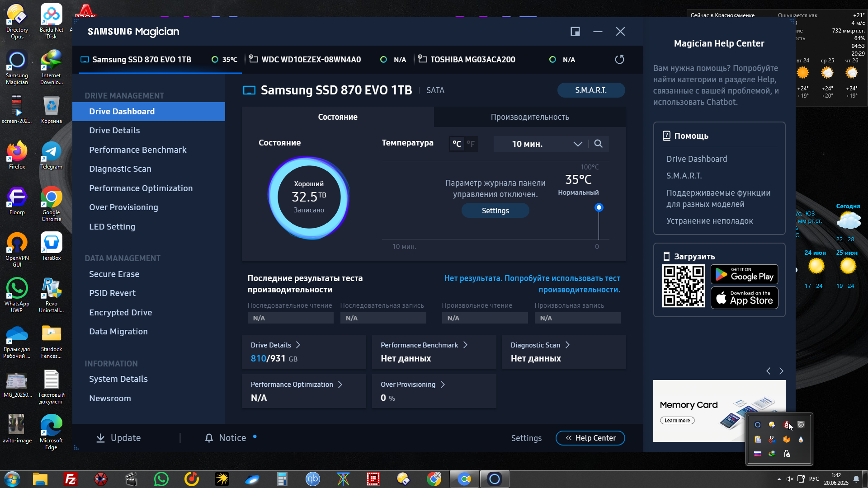Click the temperature graph slider handle
Viewport: 868px width, 488px height.
click(x=599, y=207)
